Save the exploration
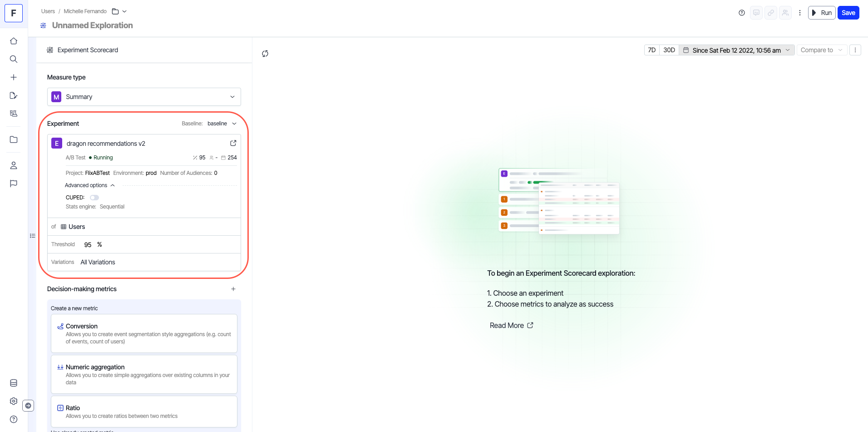The image size is (868, 432). tap(848, 13)
